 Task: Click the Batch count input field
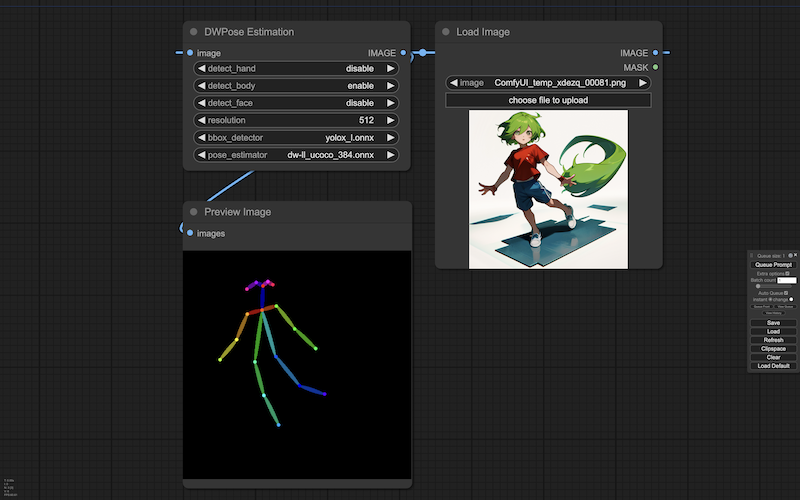pos(787,280)
